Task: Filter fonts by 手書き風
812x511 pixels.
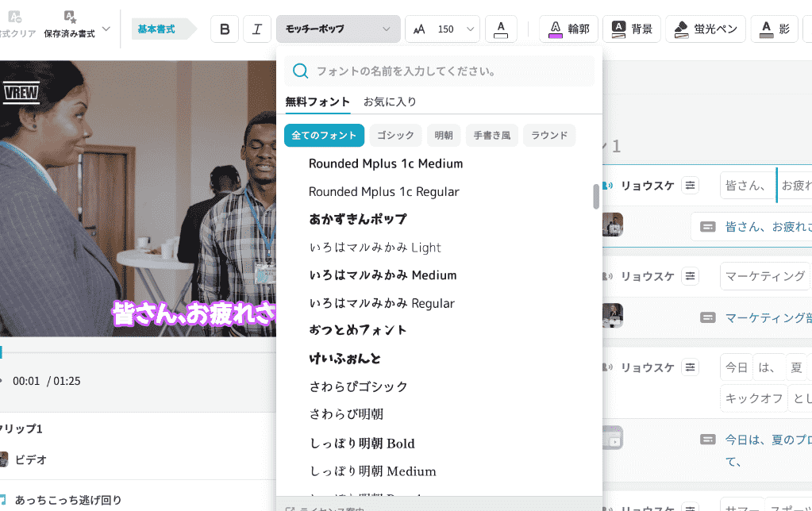Action: tap(492, 135)
